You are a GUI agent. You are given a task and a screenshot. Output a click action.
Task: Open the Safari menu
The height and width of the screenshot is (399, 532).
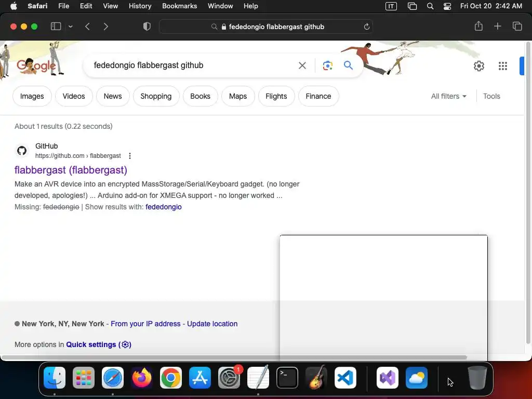(x=37, y=6)
